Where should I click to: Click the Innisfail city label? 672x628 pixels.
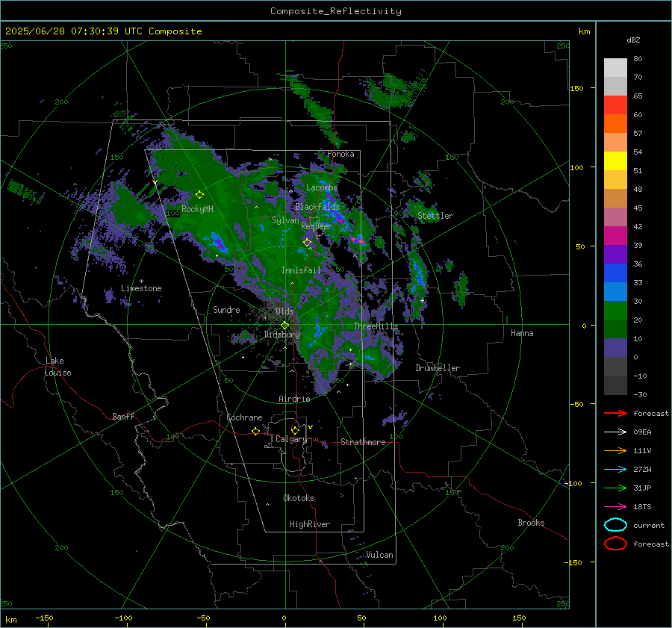(x=302, y=270)
